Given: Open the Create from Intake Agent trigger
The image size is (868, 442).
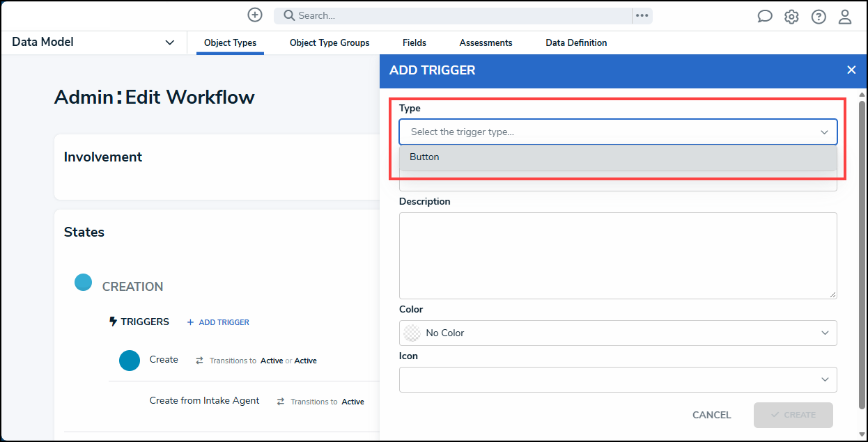Looking at the screenshot, I should tap(204, 401).
